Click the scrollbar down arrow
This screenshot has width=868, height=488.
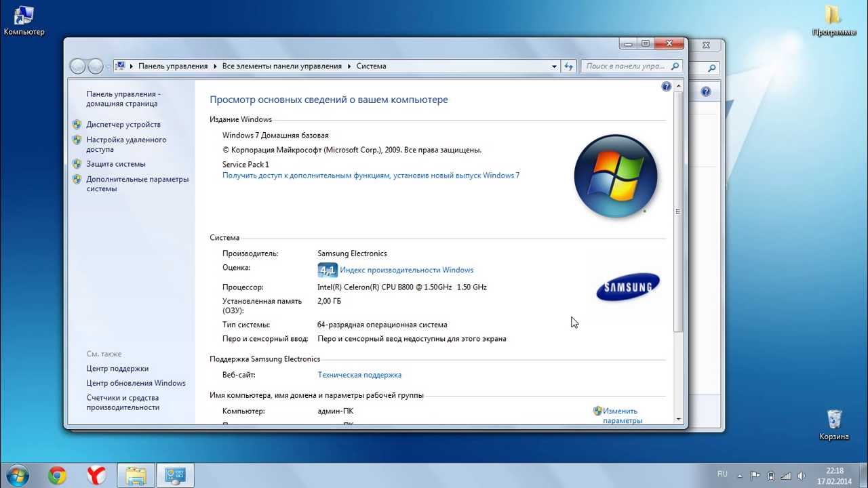click(x=678, y=420)
